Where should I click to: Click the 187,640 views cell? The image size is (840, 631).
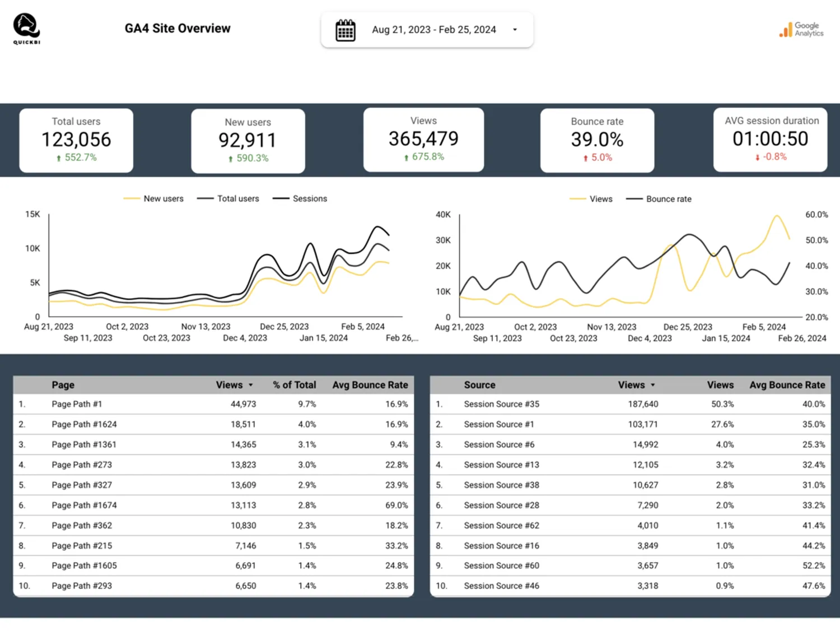pos(643,404)
